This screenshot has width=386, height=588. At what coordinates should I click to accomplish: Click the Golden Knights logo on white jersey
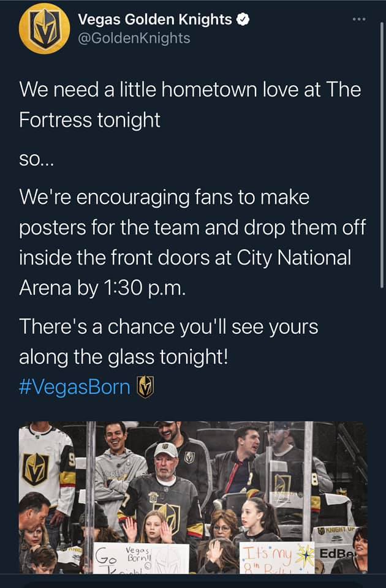[36, 469]
